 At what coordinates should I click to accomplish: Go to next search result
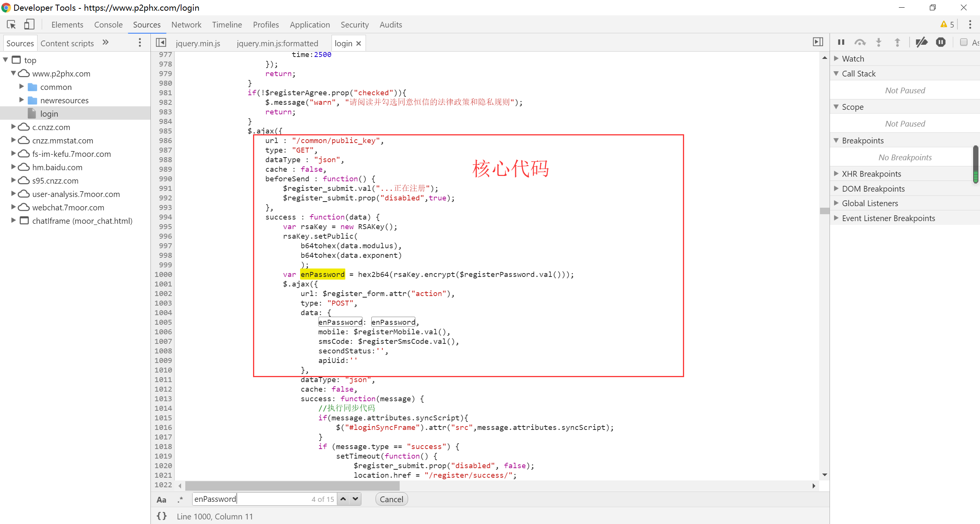pos(356,499)
